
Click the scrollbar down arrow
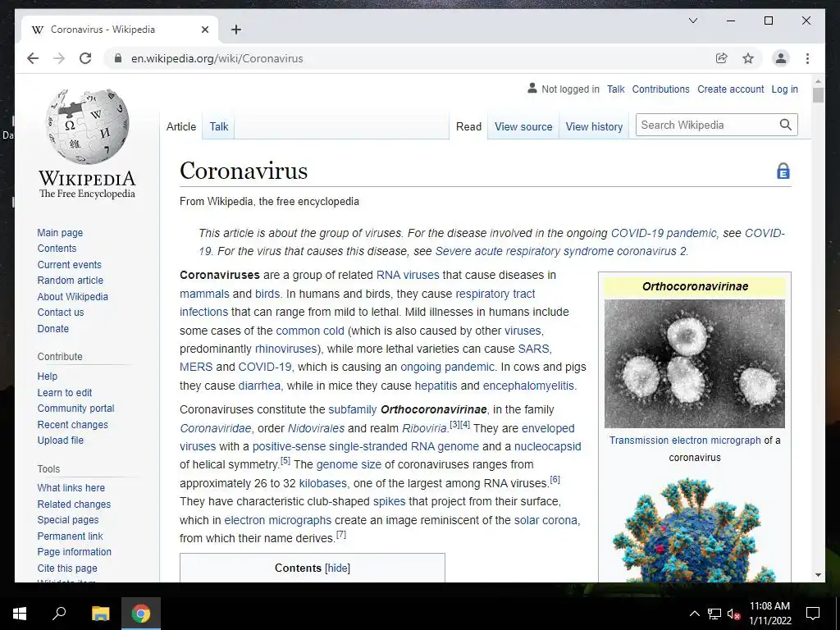coord(818,575)
